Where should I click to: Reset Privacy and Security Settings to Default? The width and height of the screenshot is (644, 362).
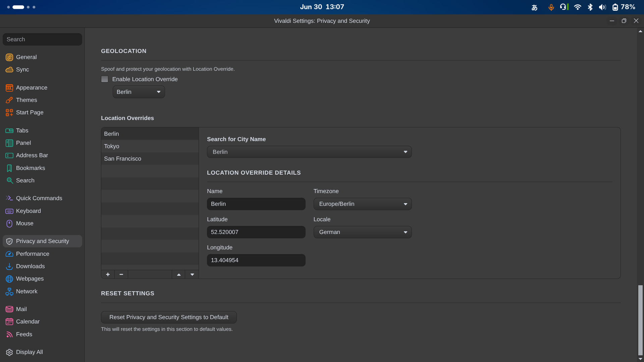tap(169, 317)
